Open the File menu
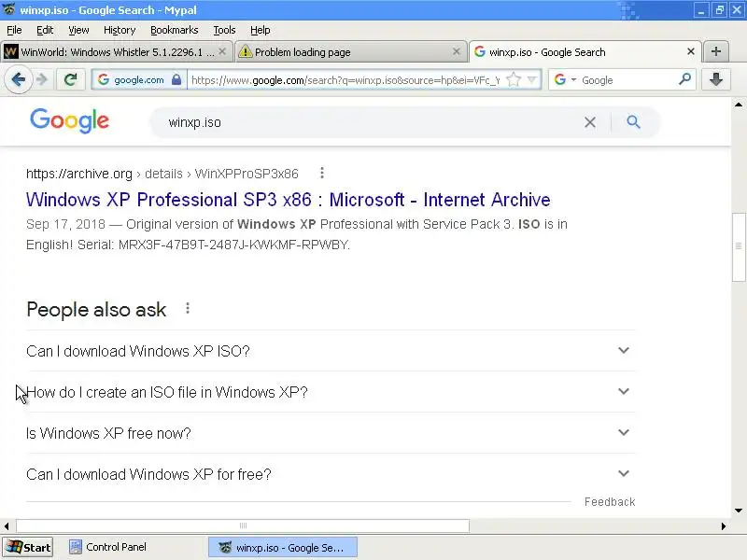Image resolution: width=747 pixels, height=560 pixels. [14, 30]
